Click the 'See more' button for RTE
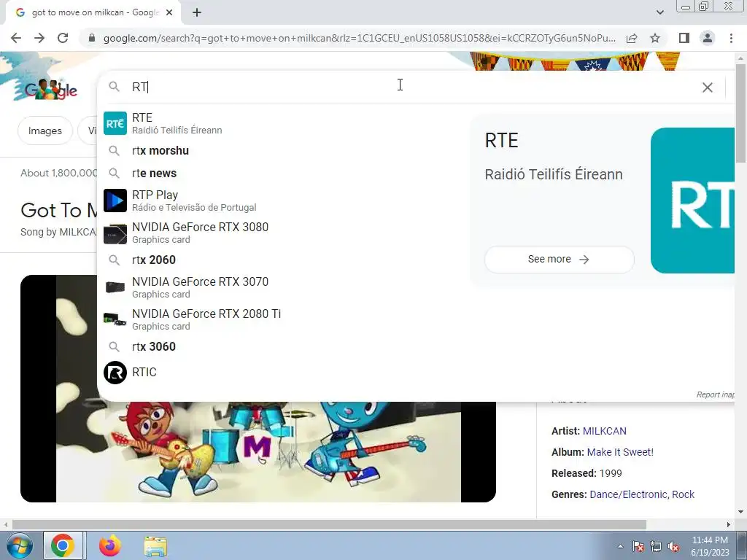 point(559,259)
